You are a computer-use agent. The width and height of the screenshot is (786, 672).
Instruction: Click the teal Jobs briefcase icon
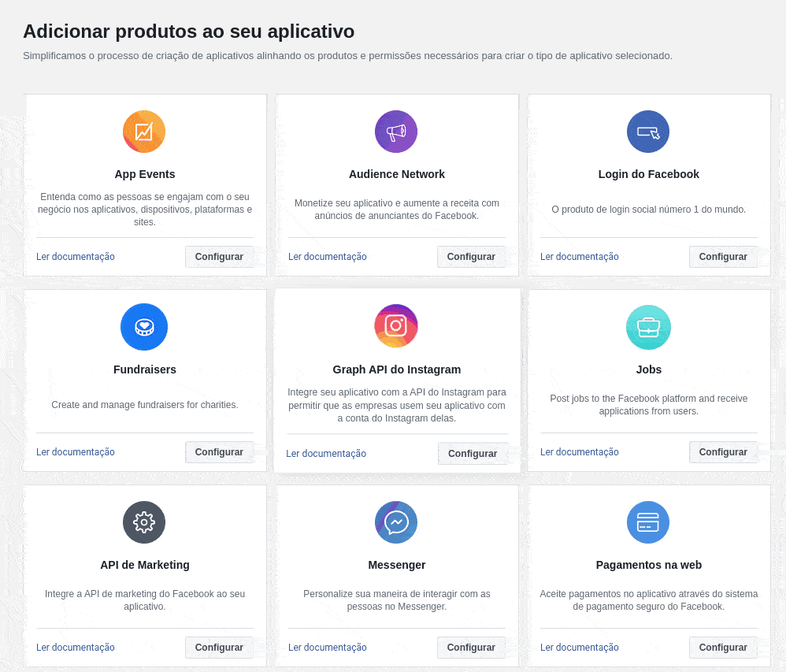point(649,327)
